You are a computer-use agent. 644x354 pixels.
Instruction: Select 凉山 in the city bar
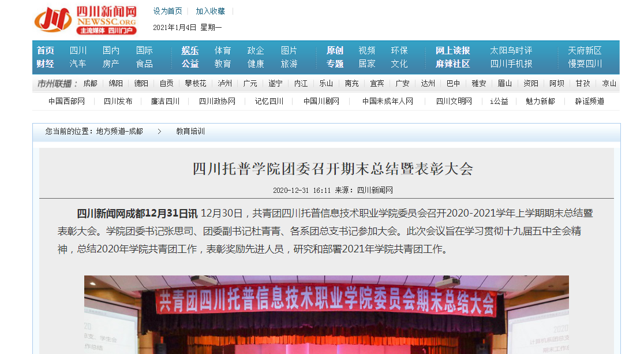click(609, 83)
